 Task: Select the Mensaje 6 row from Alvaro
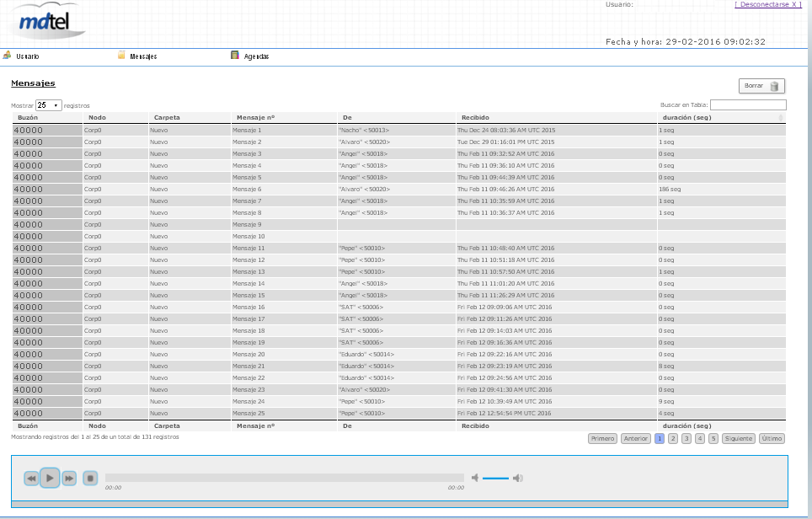398,189
